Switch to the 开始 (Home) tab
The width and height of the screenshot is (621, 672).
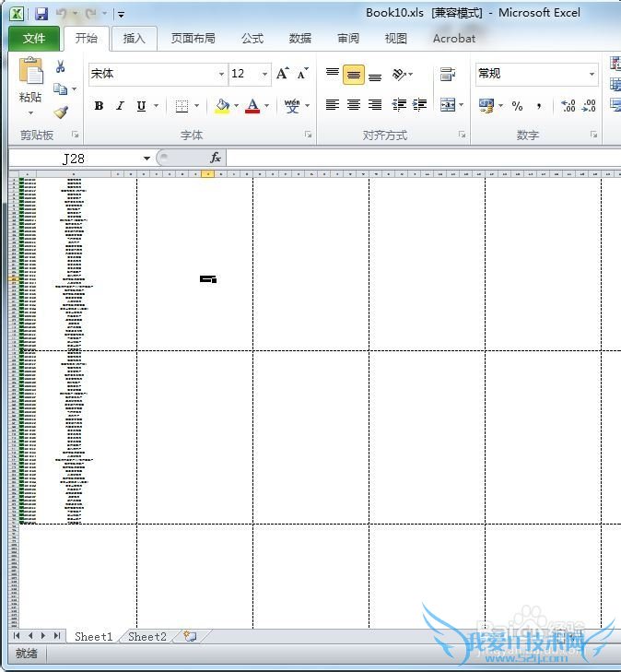click(x=87, y=39)
